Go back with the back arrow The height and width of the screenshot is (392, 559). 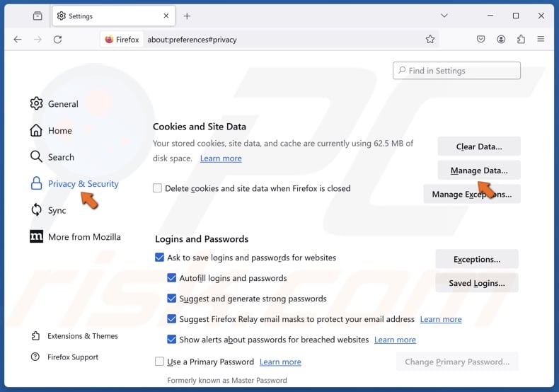[x=18, y=39]
